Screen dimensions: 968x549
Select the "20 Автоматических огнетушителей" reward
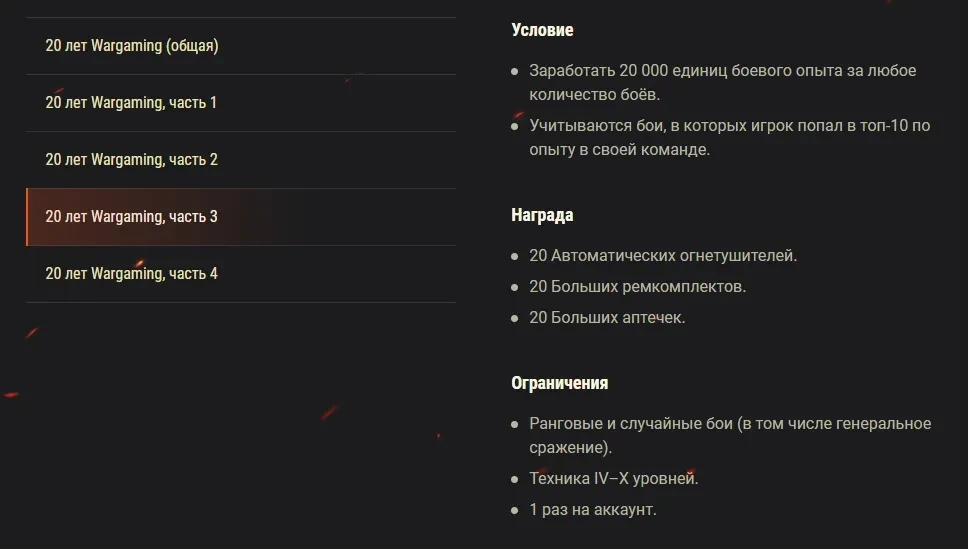point(663,256)
